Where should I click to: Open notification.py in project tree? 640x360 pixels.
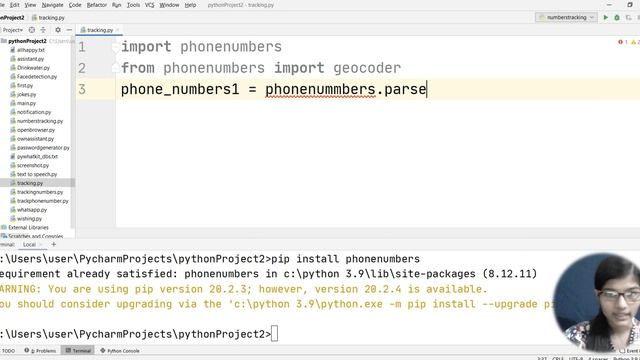34,112
